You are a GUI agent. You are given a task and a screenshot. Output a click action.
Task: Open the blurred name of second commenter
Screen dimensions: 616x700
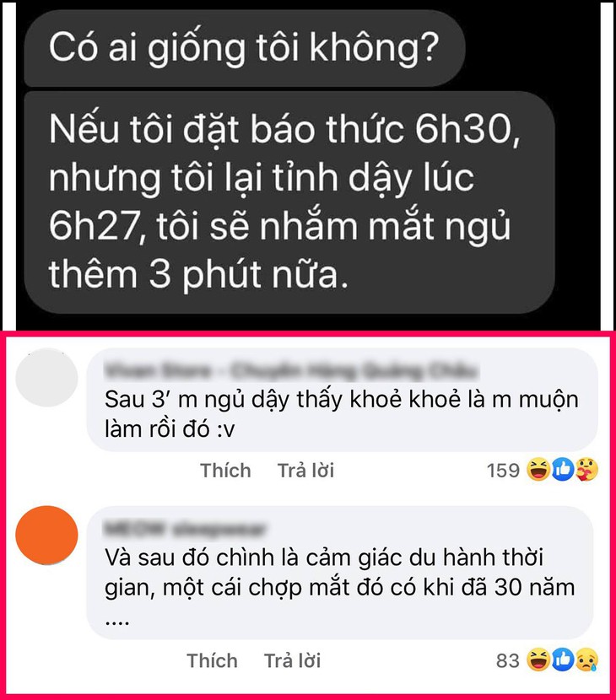(x=185, y=529)
